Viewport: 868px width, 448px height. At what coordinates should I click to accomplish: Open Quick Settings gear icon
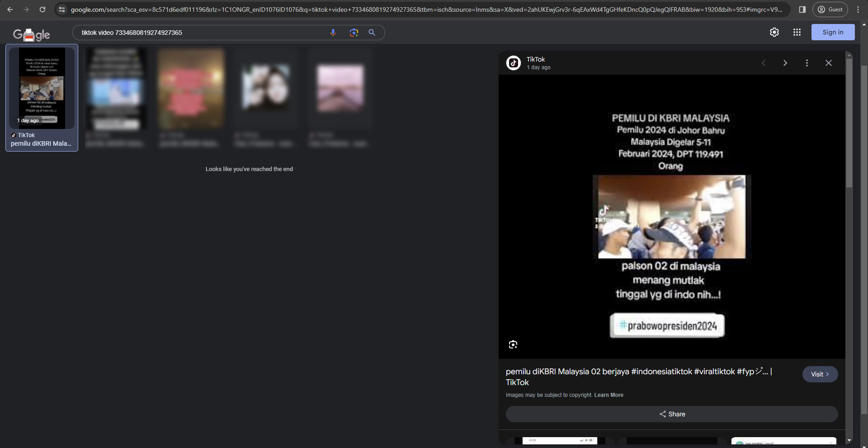[x=774, y=32]
